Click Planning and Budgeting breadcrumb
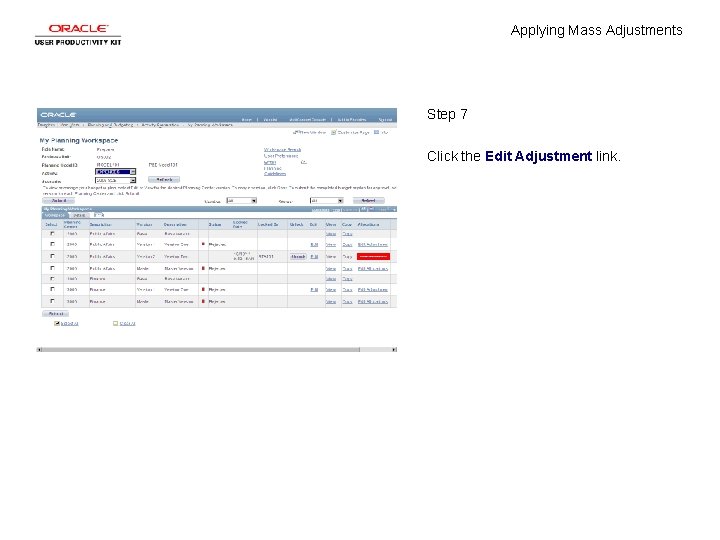 pos(110,125)
